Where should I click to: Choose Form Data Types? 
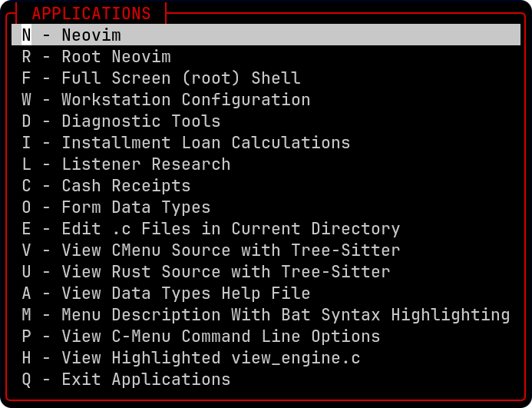[x=136, y=207]
